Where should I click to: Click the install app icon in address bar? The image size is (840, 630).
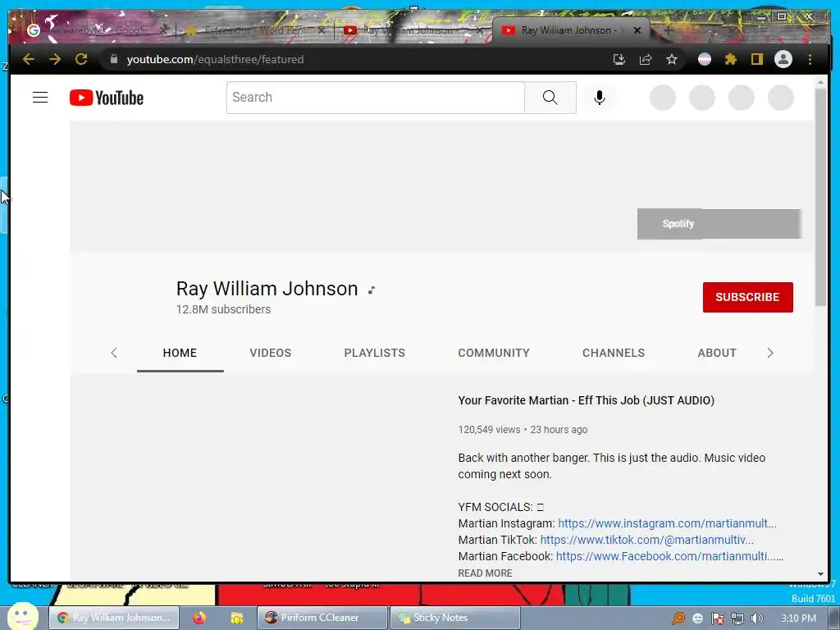619,59
